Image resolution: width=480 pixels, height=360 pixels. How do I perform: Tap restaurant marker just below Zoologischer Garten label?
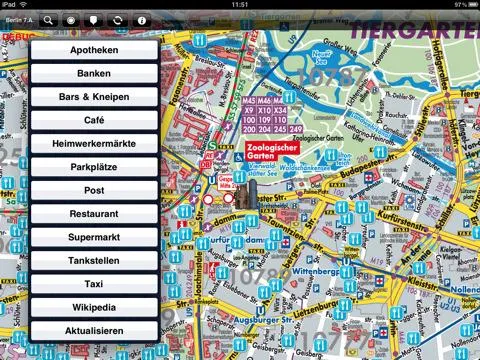pyautogui.click(x=239, y=177)
